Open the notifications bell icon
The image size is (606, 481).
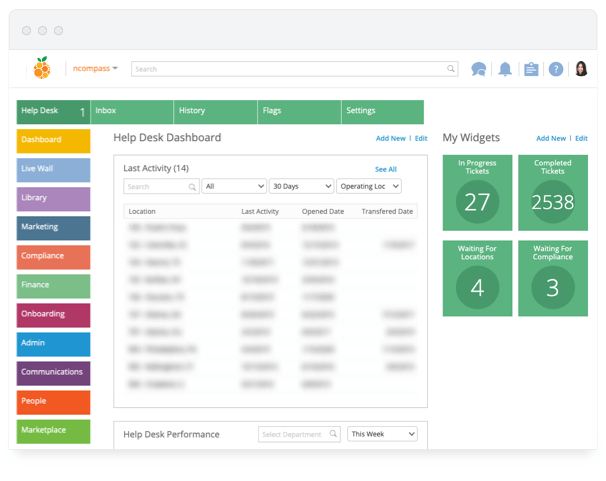[505, 70]
